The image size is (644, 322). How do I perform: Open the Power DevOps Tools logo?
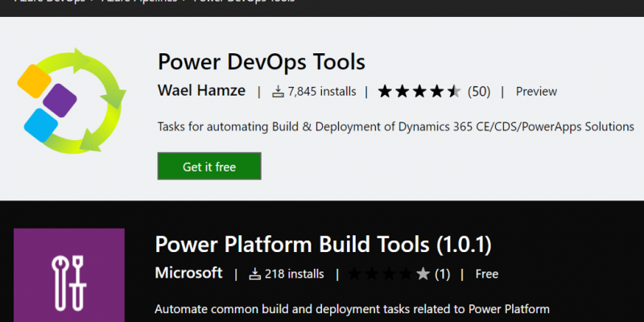(x=72, y=101)
